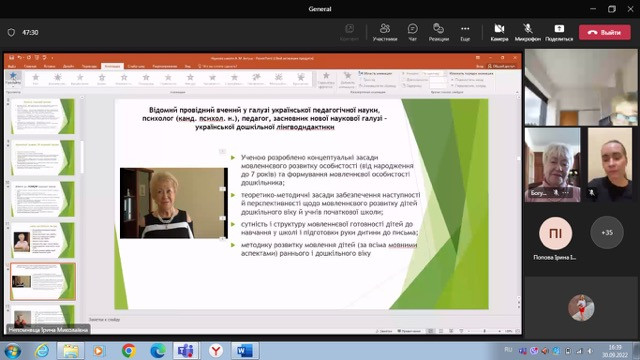Open Microsoft Edge from taskbar
640x360 pixels.
[158, 351]
